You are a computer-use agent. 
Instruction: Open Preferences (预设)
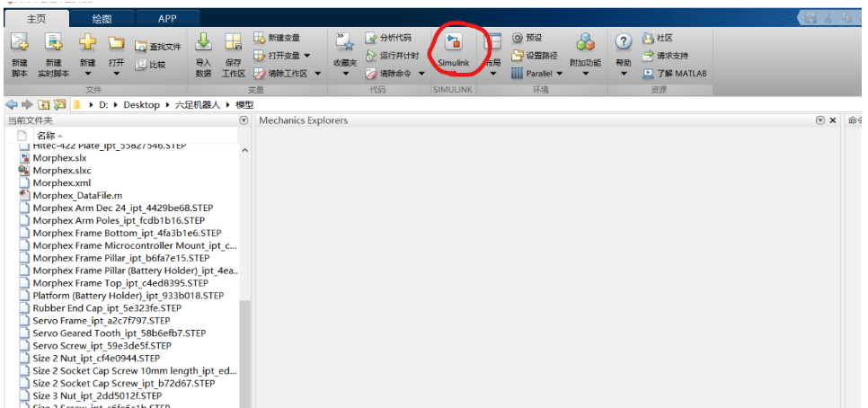[527, 38]
